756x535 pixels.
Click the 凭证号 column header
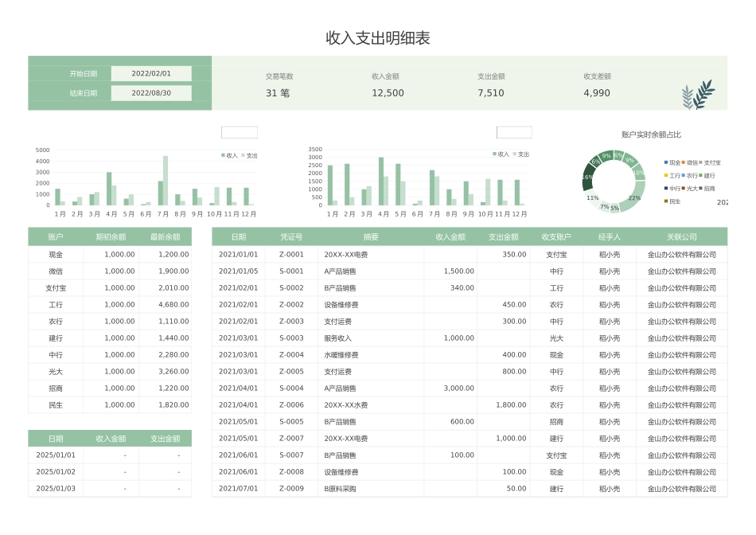(x=291, y=237)
